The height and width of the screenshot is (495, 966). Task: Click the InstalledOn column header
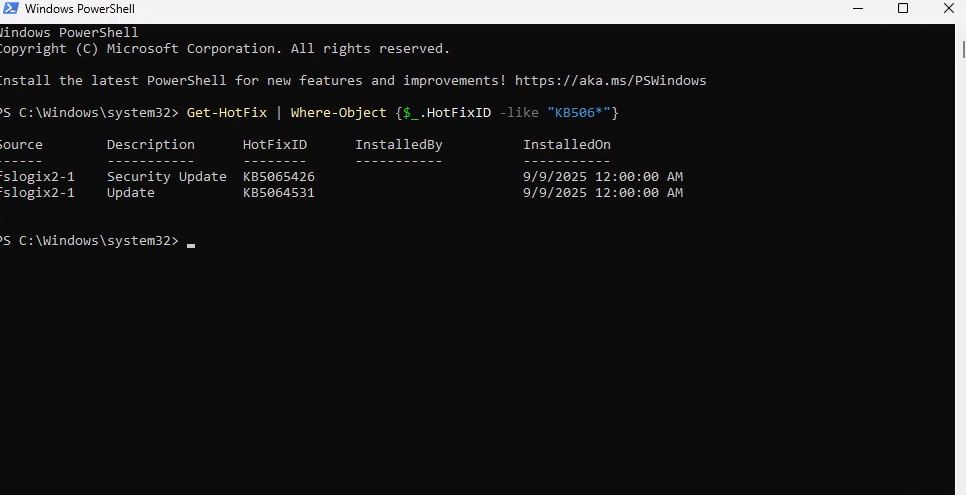[x=566, y=144]
